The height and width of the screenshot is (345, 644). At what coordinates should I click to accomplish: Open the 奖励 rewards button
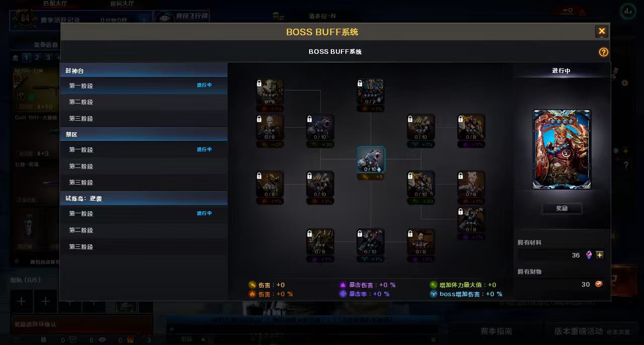[x=562, y=208]
